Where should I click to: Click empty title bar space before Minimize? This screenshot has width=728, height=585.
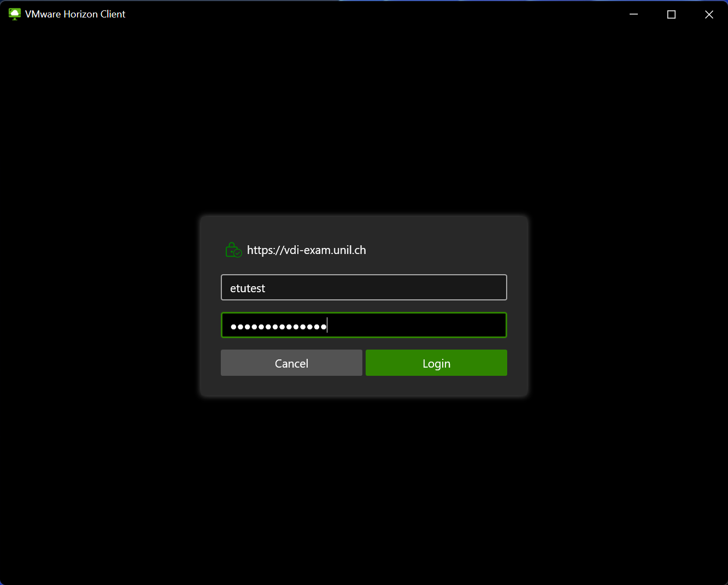point(383,14)
